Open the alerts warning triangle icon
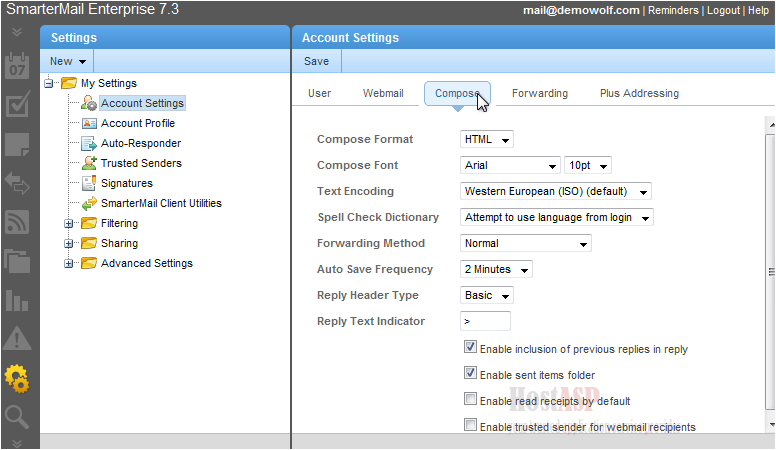776x450 pixels. coord(17,339)
